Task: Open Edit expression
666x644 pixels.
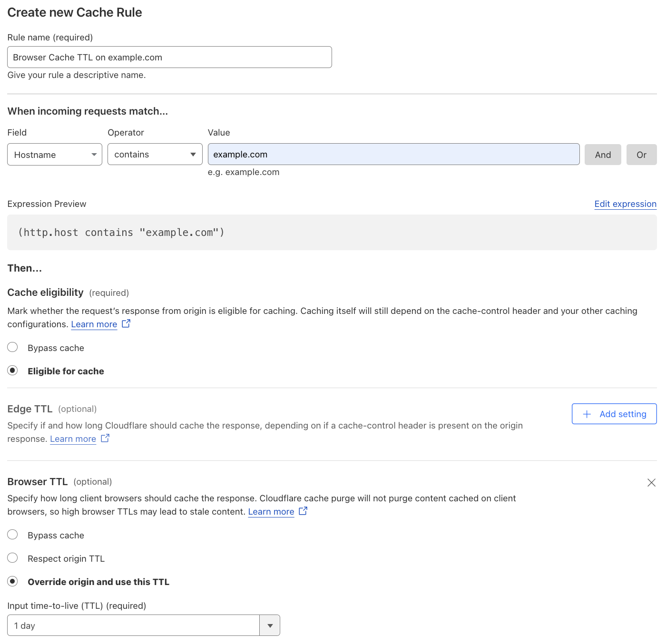Action: coord(625,204)
